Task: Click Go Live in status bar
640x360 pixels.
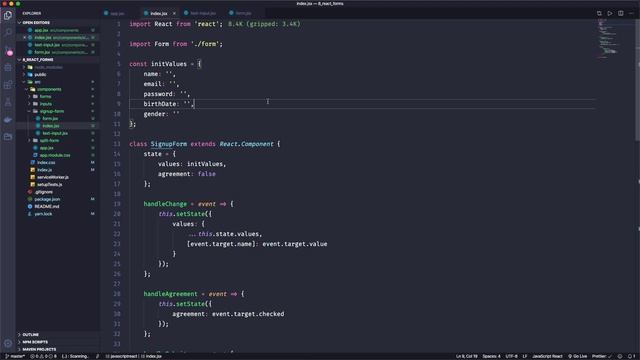Action: coord(577,356)
